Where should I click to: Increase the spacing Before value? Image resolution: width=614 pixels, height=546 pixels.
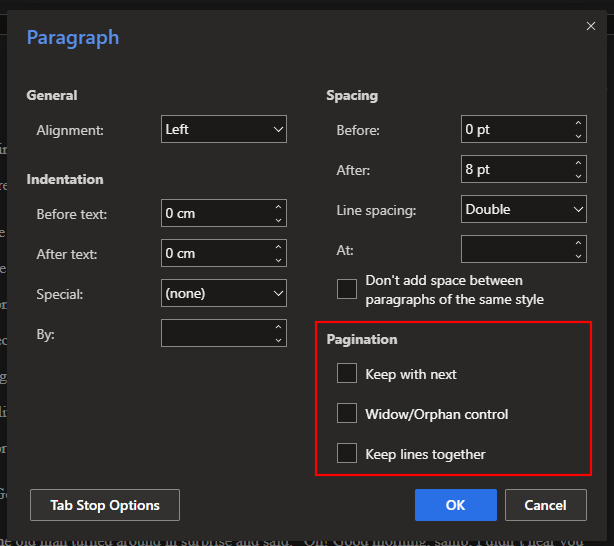pos(578,123)
